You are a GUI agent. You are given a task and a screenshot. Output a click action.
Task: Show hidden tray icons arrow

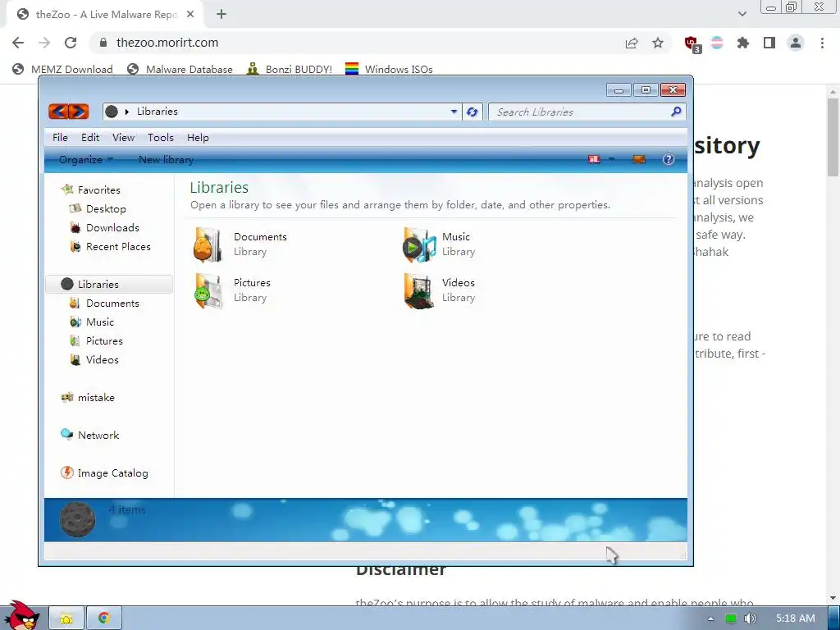(710, 619)
